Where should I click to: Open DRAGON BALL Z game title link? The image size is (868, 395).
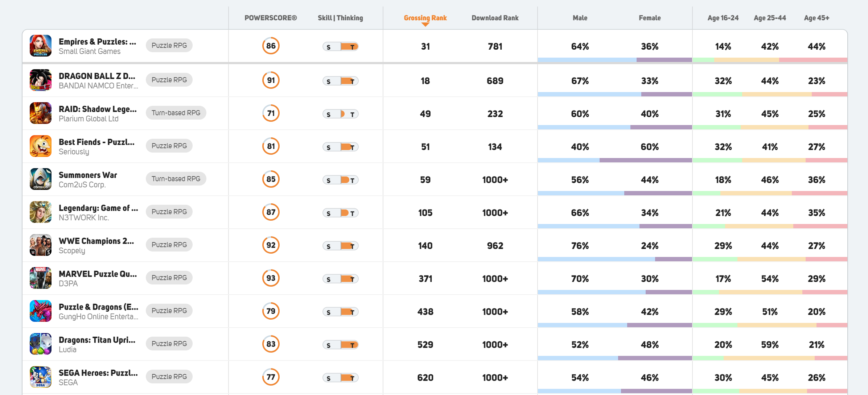[x=97, y=76]
